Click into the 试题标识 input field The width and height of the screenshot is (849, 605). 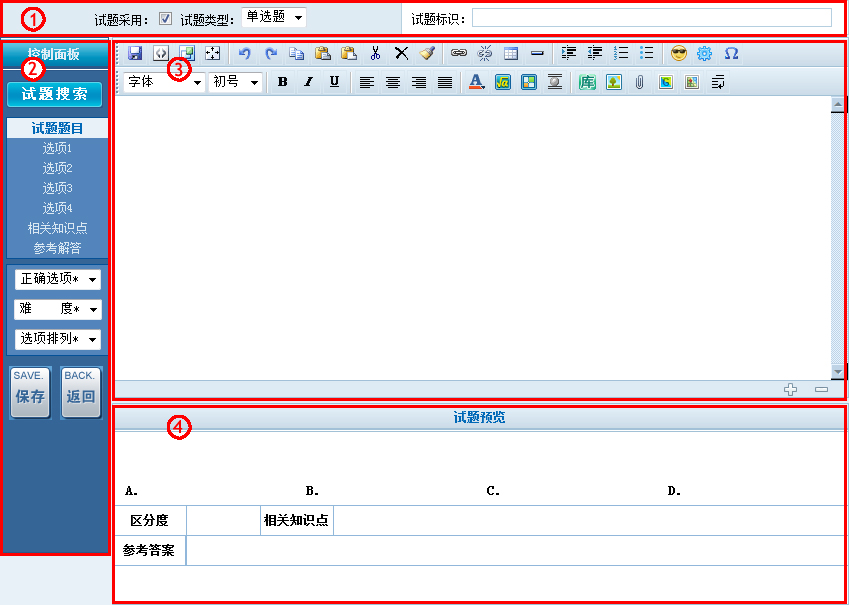pyautogui.click(x=652, y=18)
